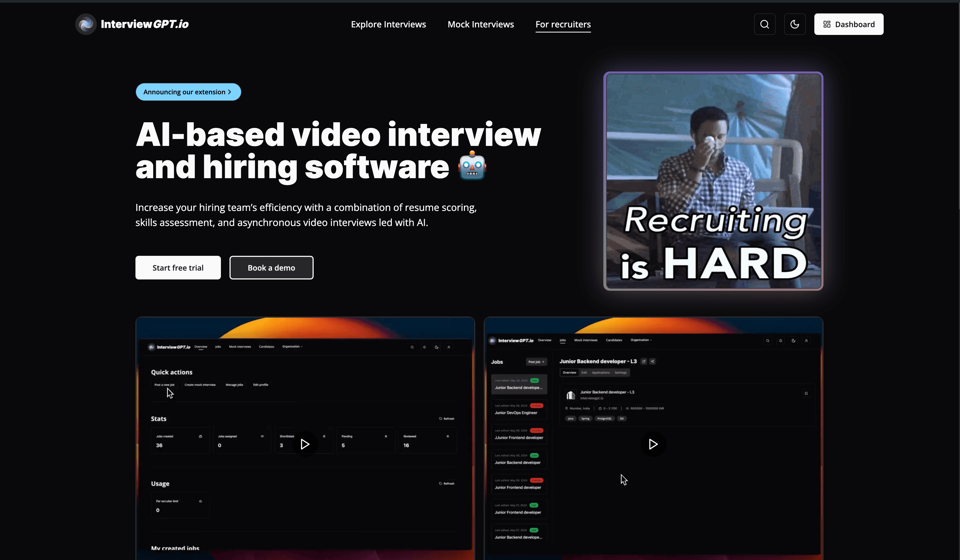The width and height of the screenshot is (960, 560).
Task: Click the InterviewGPT.io logo
Action: (x=131, y=24)
